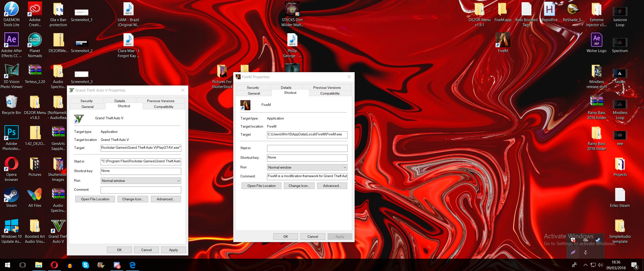Image resolution: width=644 pixels, height=271 pixels.
Task: Click Open File Location in GTA V Properties
Action: click(x=95, y=199)
